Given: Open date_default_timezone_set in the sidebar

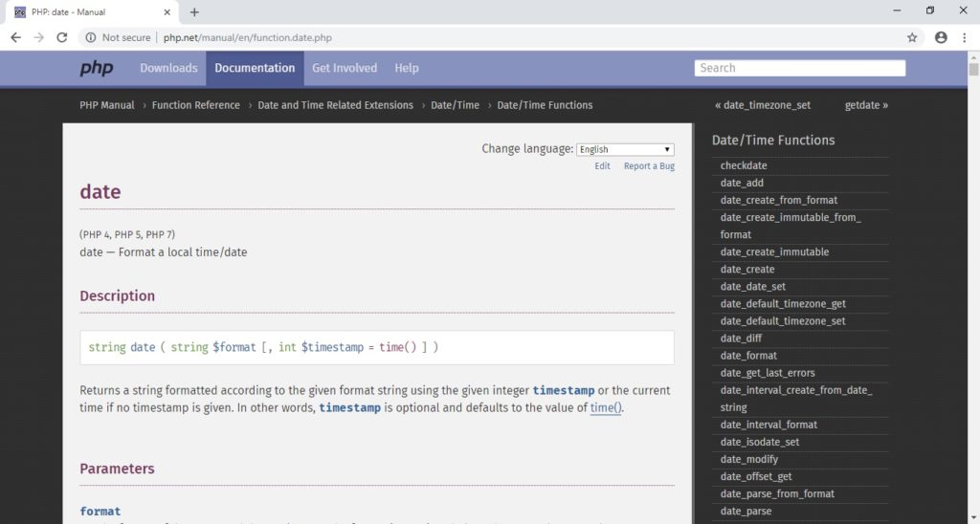Looking at the screenshot, I should tap(783, 321).
